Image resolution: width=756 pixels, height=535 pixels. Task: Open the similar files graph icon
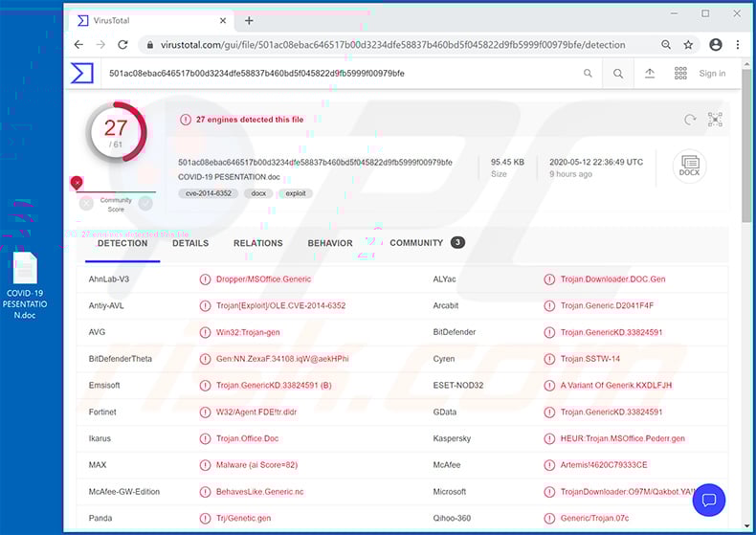pos(715,120)
